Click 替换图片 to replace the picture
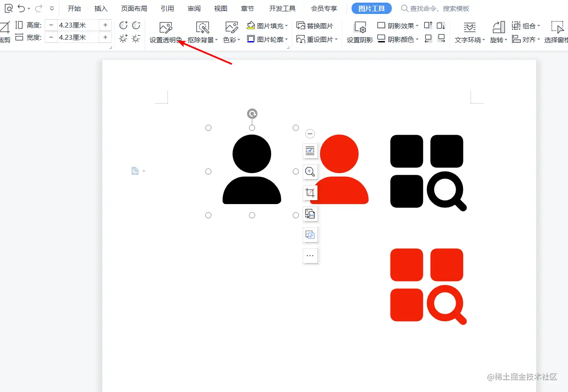 pyautogui.click(x=315, y=26)
